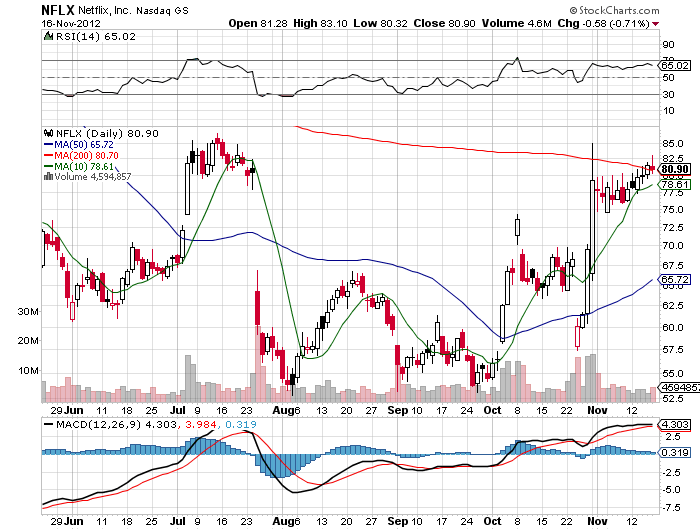The height and width of the screenshot is (530, 700).
Task: Click the red MA(200) legend line
Action: [x=49, y=155]
